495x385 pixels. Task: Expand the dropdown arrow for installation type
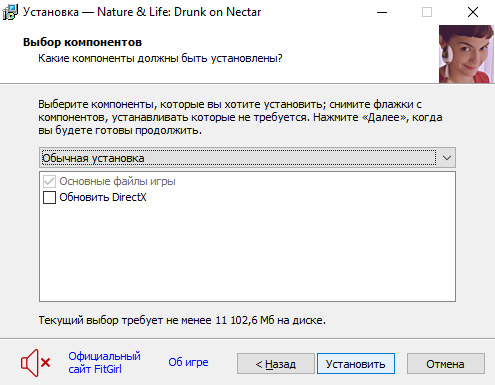447,158
